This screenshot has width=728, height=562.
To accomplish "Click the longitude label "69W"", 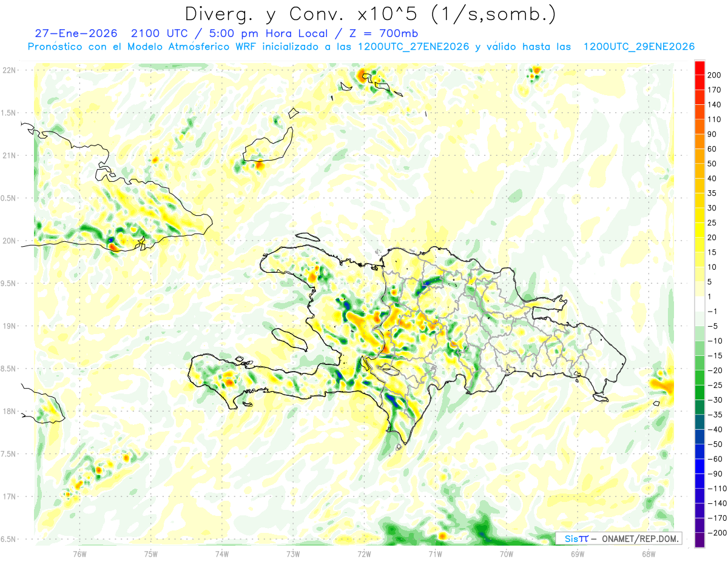I will (x=577, y=553).
